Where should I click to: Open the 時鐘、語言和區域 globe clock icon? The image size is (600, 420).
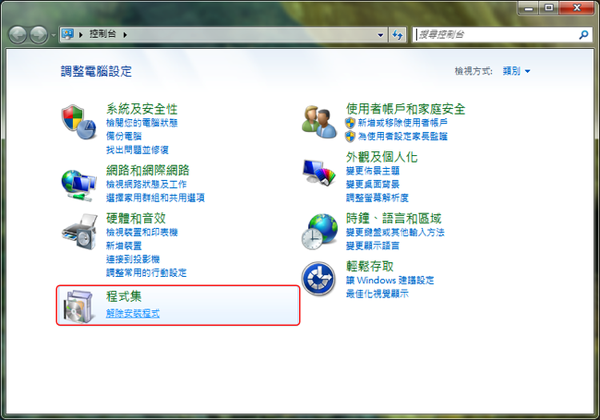point(320,231)
